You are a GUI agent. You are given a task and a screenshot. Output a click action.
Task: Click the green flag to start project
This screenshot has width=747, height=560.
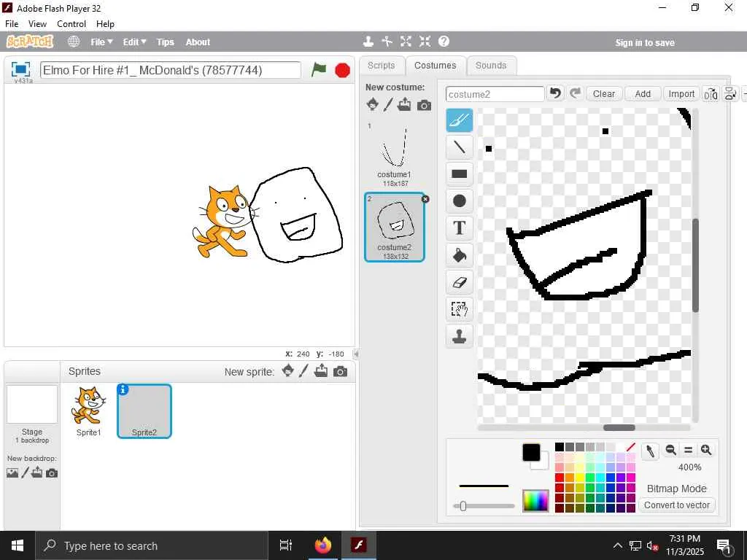click(x=318, y=70)
